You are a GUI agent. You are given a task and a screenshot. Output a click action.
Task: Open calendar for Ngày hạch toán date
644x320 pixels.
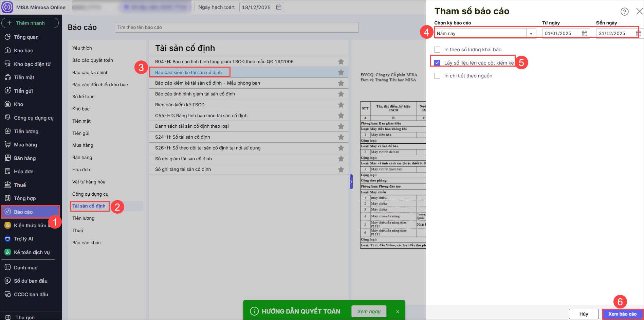point(279,7)
